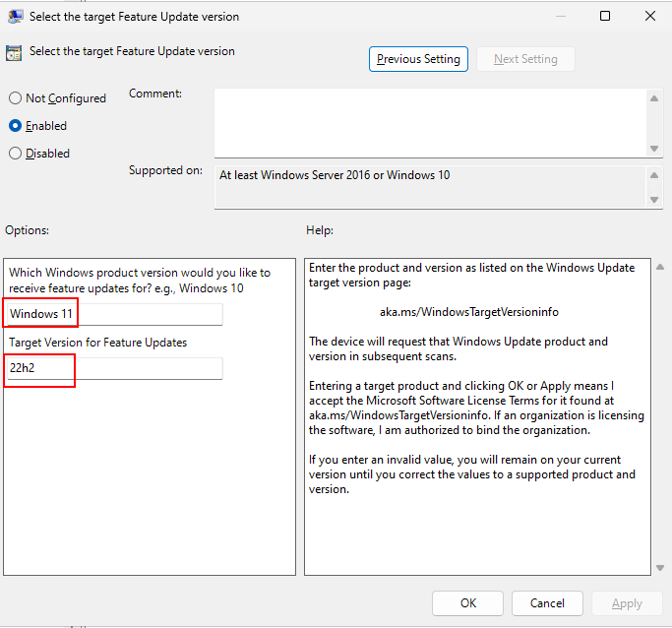672x628 pixels.
Task: Select the Disabled radio button
Action: pyautogui.click(x=16, y=153)
